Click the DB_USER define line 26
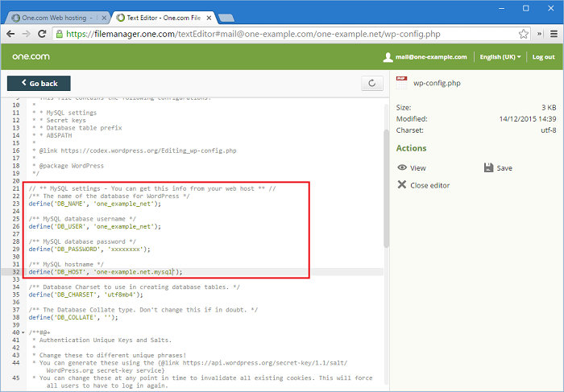Screen dimensions: 564x392 point(95,226)
